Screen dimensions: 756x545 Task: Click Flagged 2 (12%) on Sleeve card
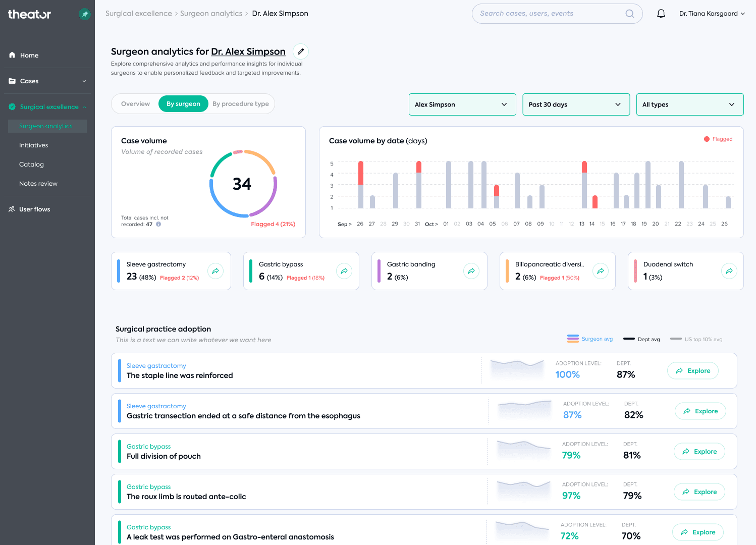click(180, 278)
